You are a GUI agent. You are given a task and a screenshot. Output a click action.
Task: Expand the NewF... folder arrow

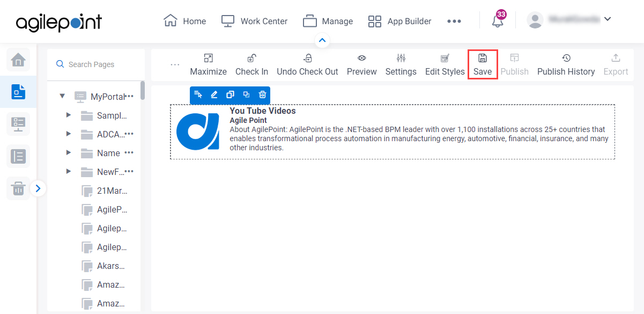coord(68,171)
